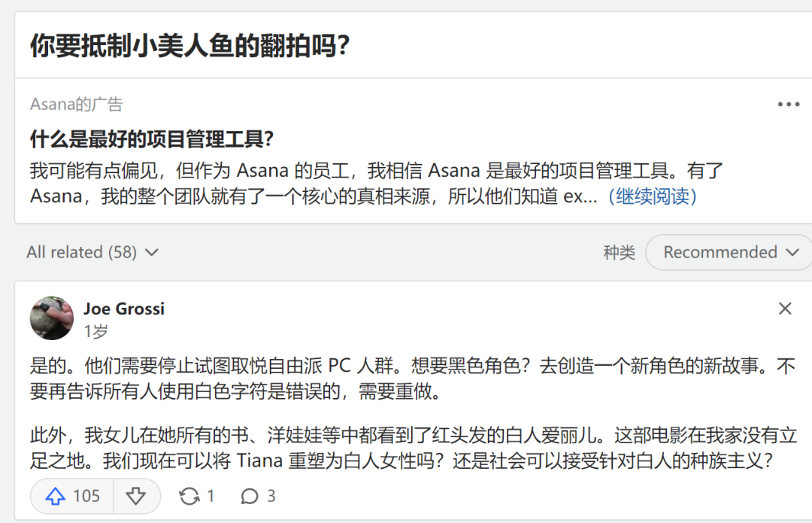The height and width of the screenshot is (523, 812).
Task: Dismiss Joe Grossi's answer with X
Action: click(x=785, y=309)
